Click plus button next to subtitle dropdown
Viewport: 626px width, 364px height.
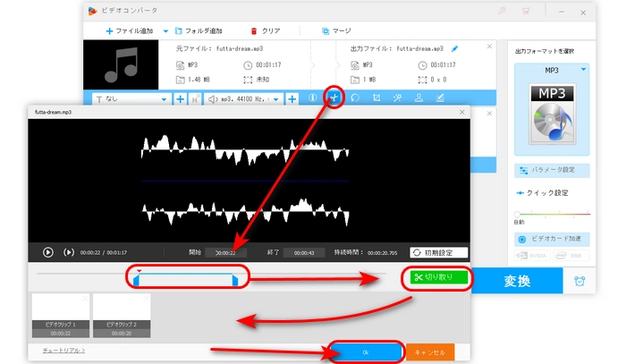[180, 99]
